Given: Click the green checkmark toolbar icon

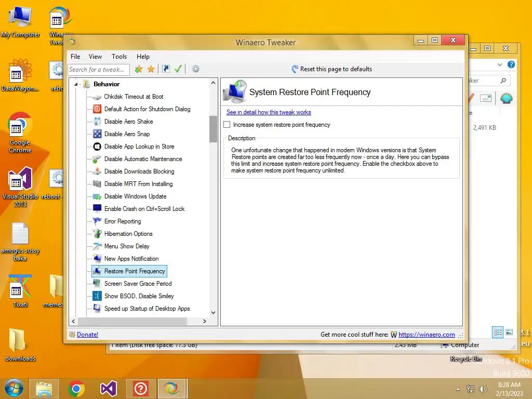Looking at the screenshot, I should [x=178, y=69].
